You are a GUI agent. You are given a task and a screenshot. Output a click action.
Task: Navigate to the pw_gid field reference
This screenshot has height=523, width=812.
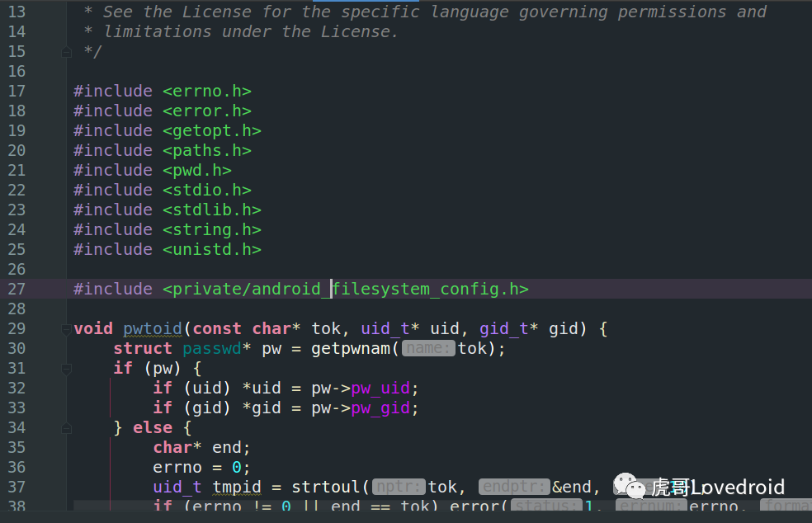click(381, 408)
